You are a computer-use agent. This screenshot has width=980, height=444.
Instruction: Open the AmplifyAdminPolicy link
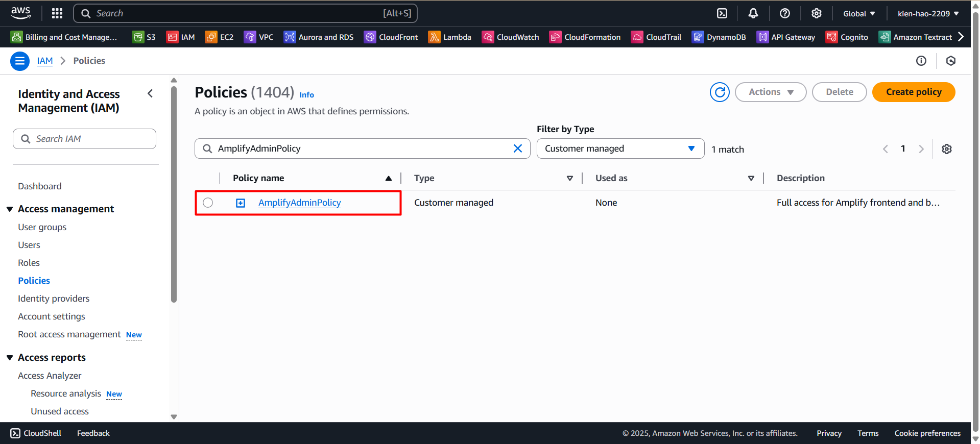[x=299, y=203]
